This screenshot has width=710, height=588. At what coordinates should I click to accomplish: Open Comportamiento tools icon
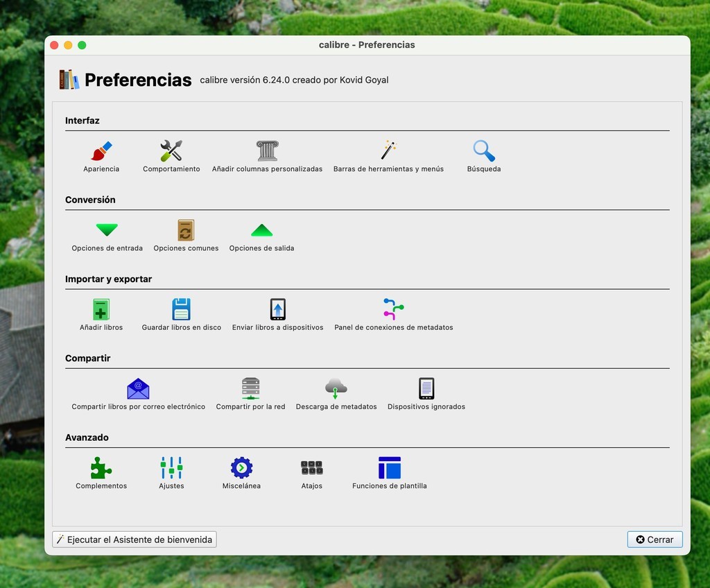[171, 151]
